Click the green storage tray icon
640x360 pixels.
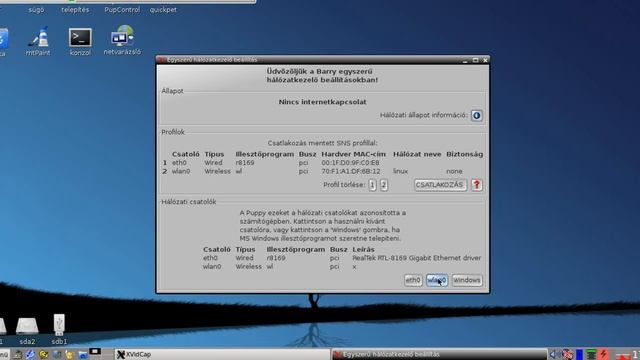[591, 354]
